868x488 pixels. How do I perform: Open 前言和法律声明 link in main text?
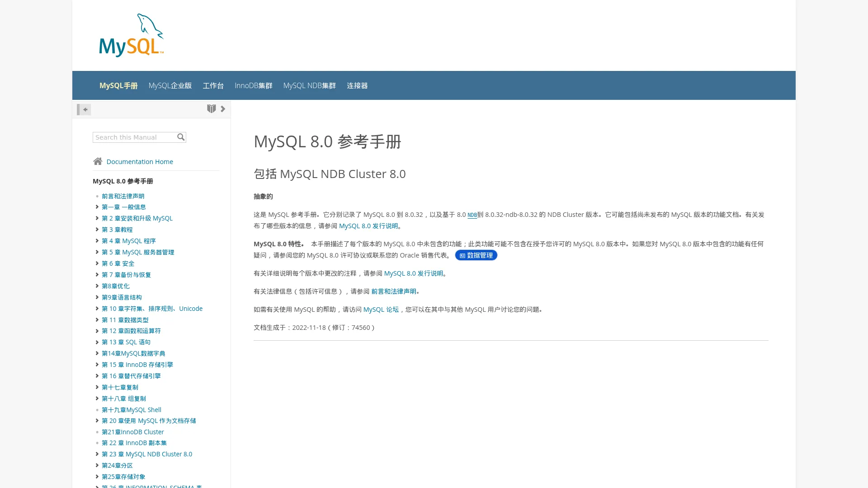click(394, 291)
